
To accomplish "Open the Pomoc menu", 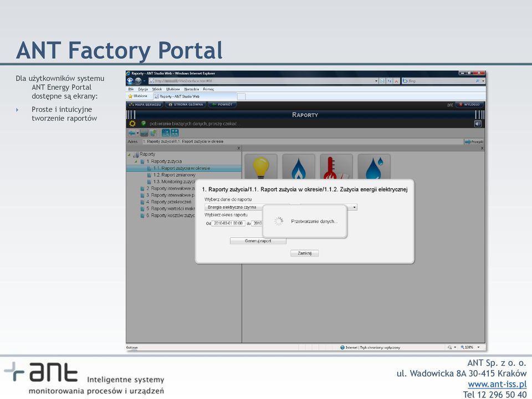I will pyautogui.click(x=208, y=89).
